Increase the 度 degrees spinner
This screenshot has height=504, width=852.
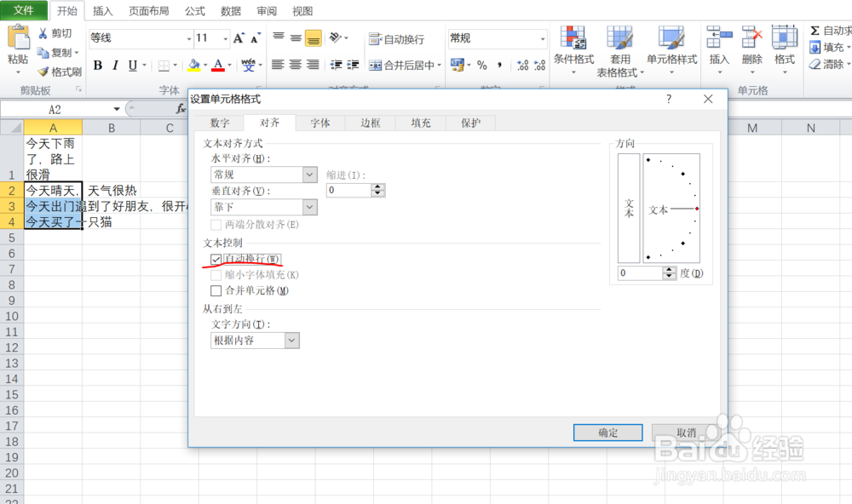tap(670, 269)
